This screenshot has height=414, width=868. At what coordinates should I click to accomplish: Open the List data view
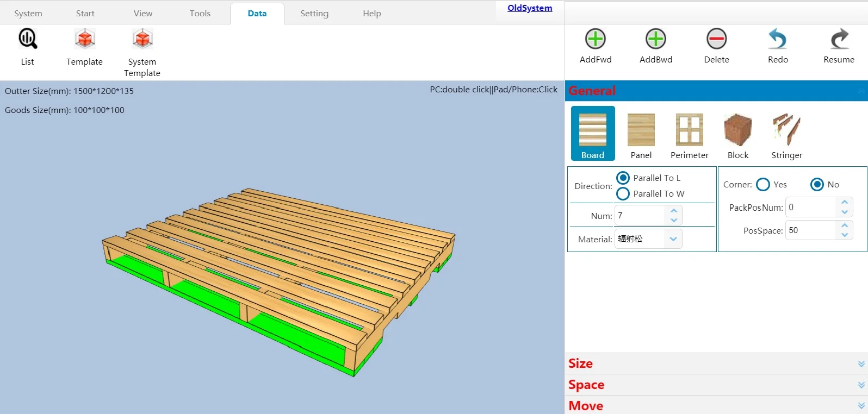pos(27,40)
